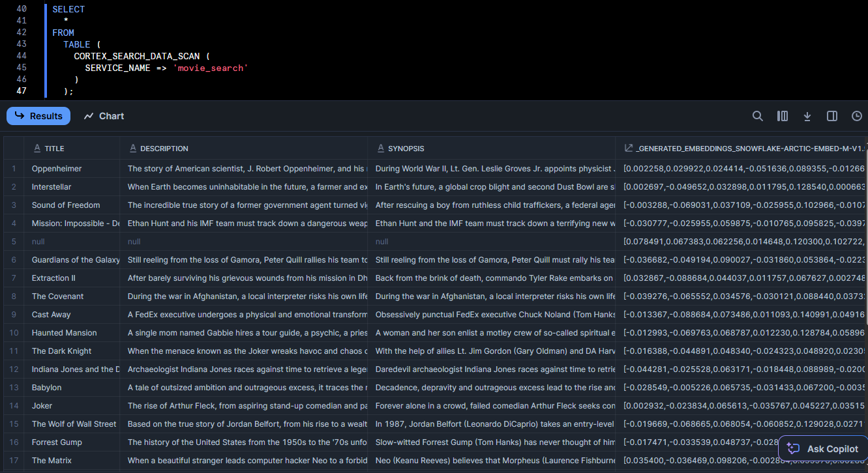Open query history via the clock icon
Screen dimensions: 868x473
pyautogui.click(x=856, y=116)
